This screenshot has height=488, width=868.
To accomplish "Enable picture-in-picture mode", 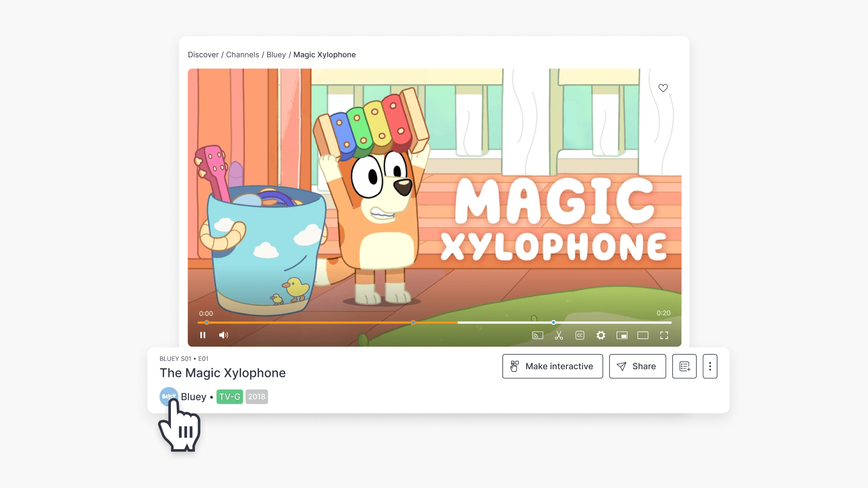I will (x=622, y=335).
